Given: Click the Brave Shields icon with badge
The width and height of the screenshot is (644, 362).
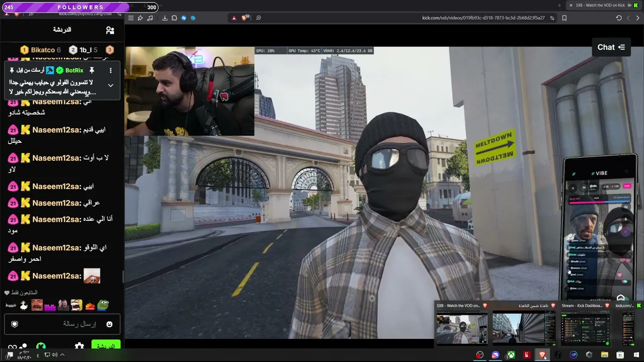Looking at the screenshot, I should 245,18.
